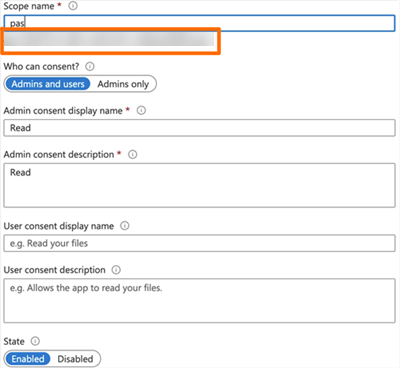Click the info icon next to Who can consent
Viewport: 400px width, 368px height.
point(90,66)
